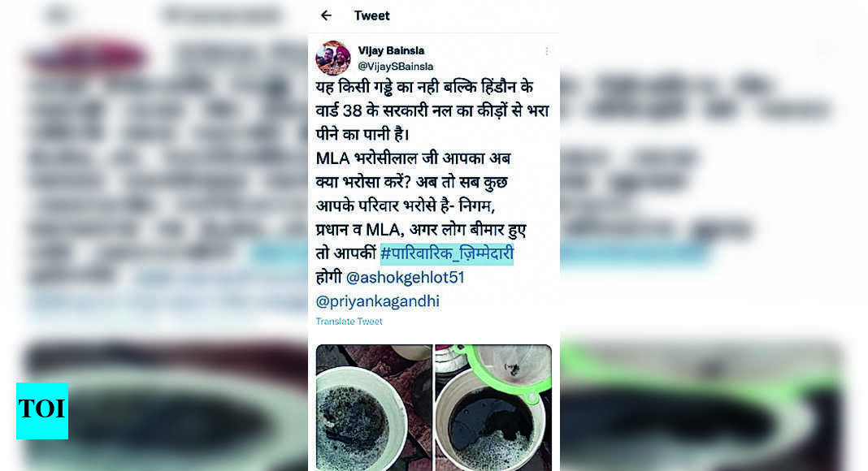Tap the back arrow beside Tweet
Image resolution: width=868 pixels, height=471 pixels.
pyautogui.click(x=326, y=15)
